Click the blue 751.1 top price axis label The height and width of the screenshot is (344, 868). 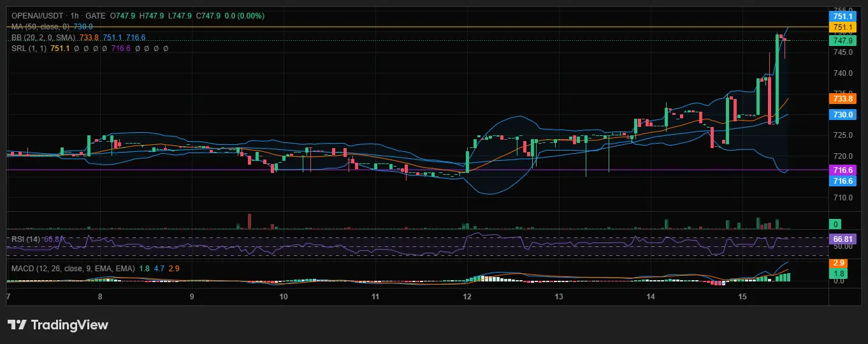coord(841,17)
